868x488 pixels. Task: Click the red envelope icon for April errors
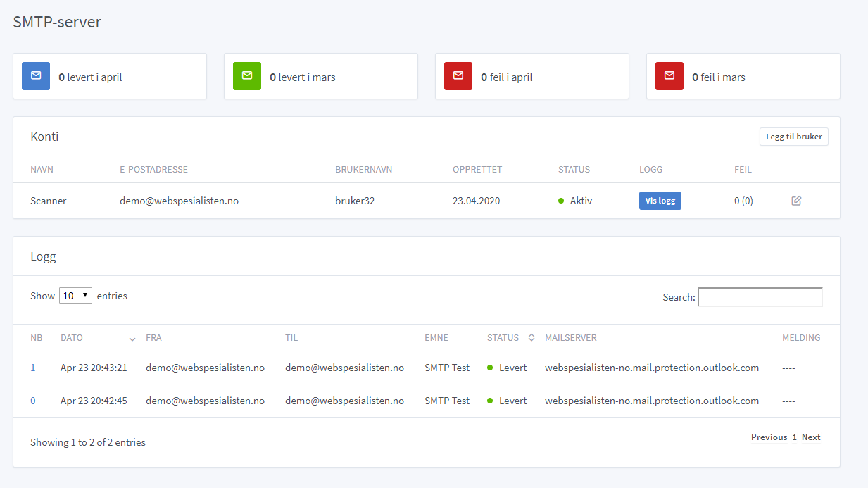tap(458, 76)
